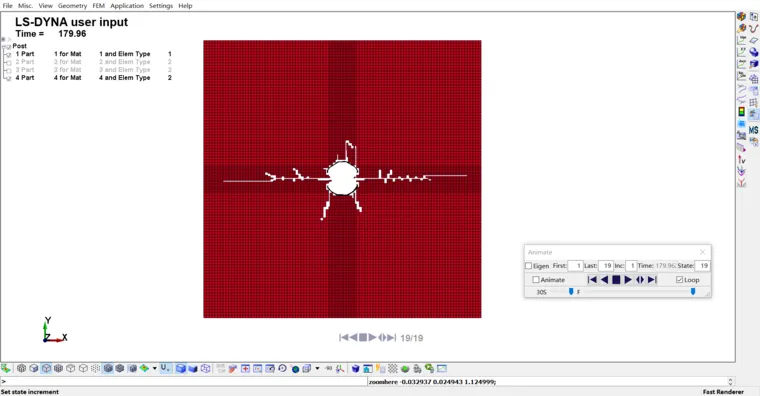The height and width of the screenshot is (396, 760).
Task: Click play button below the viewport model
Action: click(372, 337)
